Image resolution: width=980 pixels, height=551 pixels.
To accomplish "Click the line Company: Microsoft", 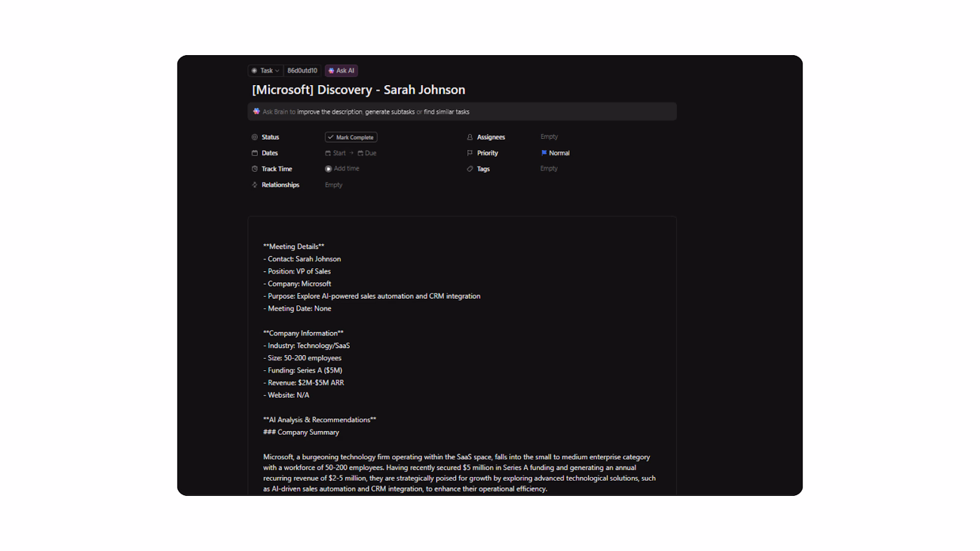I will [297, 283].
